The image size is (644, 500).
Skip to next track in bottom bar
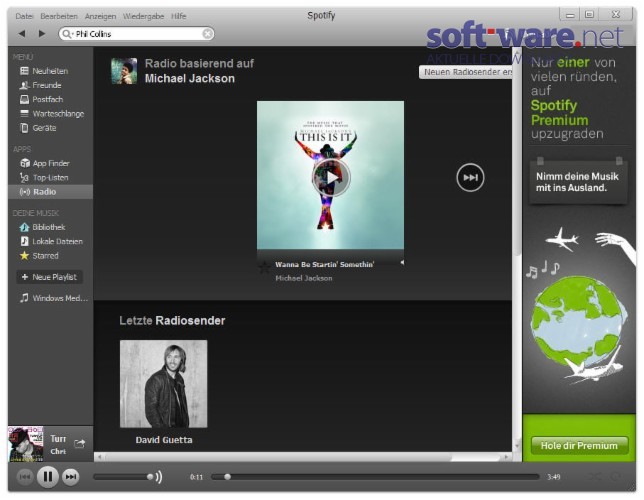pyautogui.click(x=71, y=477)
